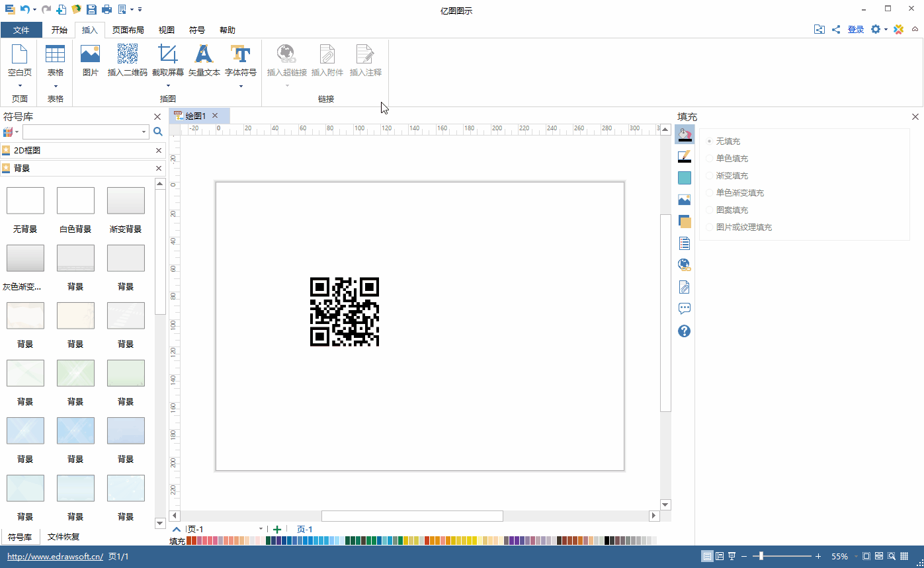Toggle grid display icon in status bar
924x568 pixels.
pyautogui.click(x=904, y=557)
